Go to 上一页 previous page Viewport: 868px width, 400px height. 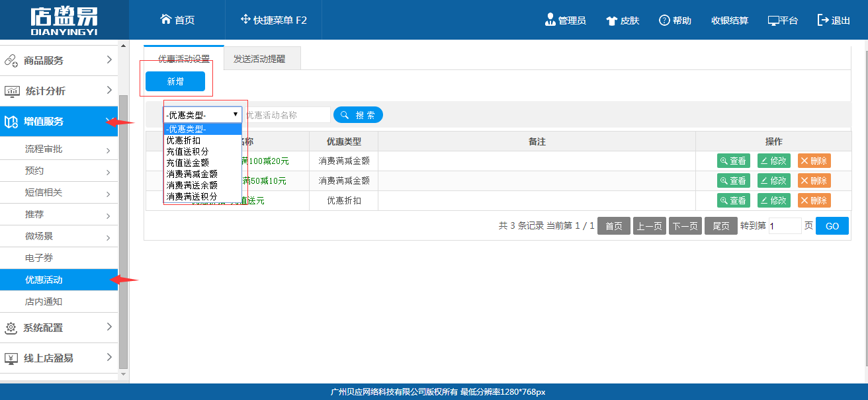coord(650,226)
